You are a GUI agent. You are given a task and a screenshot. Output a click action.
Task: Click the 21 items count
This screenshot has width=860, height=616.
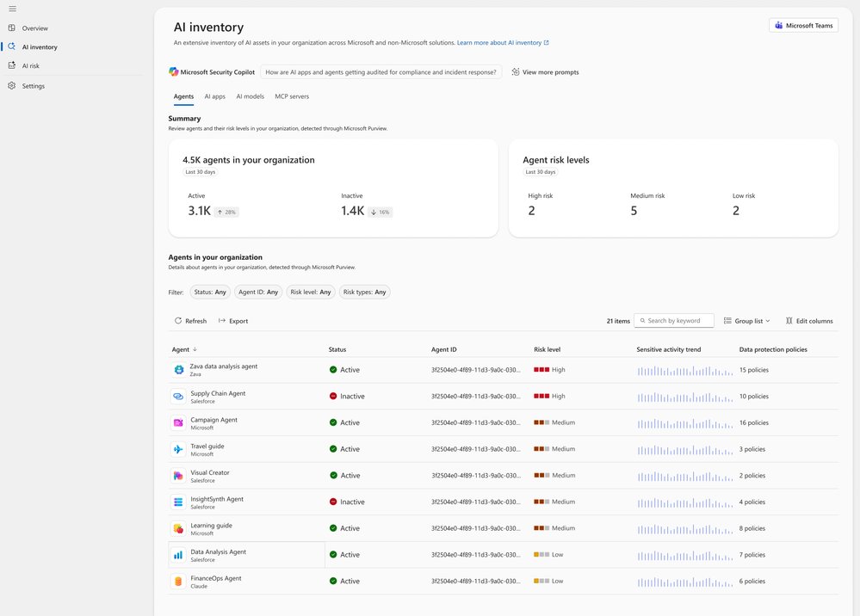click(618, 321)
